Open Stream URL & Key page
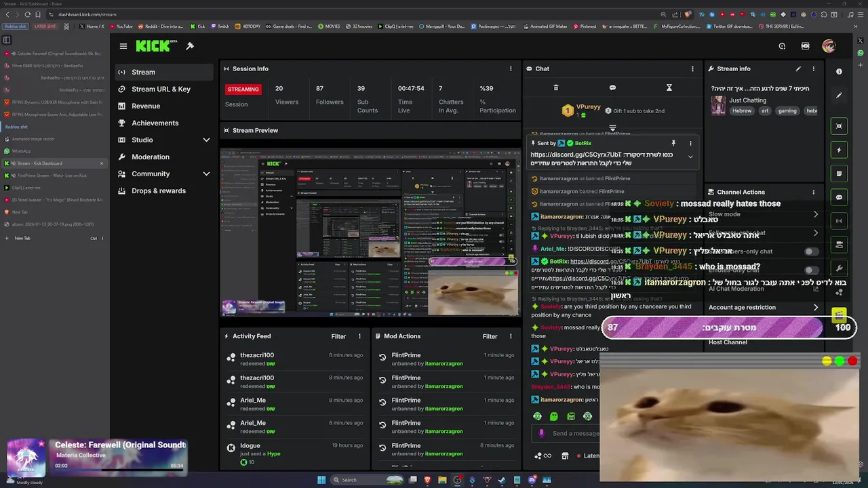Screen dimensions: 868x488 click(163, 89)
